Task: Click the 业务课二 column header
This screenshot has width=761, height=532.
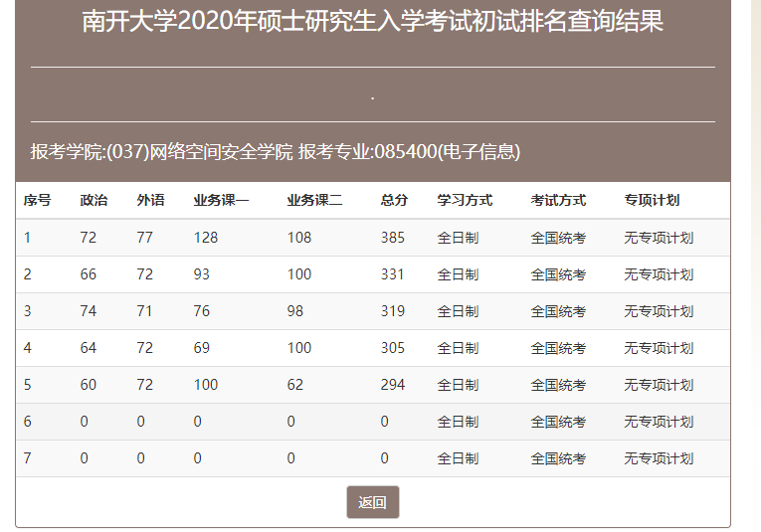Action: (314, 200)
